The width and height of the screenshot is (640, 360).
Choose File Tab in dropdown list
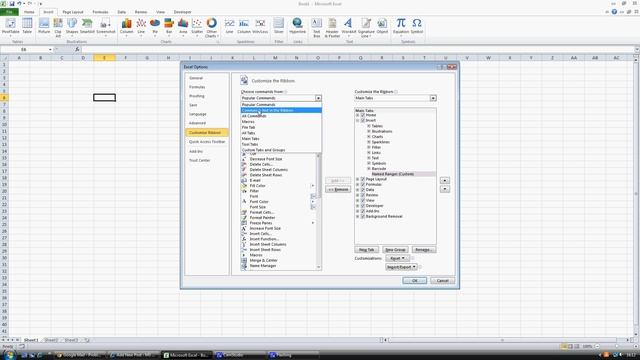[281, 127]
